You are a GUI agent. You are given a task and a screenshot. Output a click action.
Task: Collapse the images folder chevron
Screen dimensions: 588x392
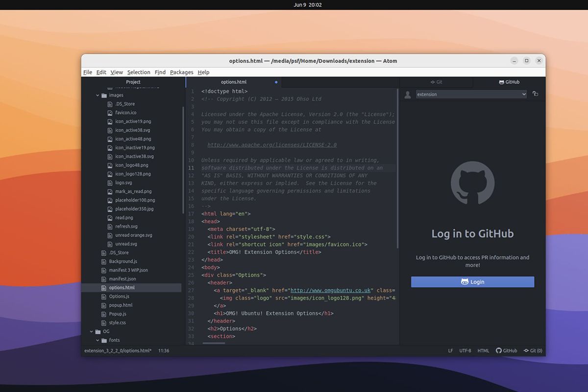98,95
